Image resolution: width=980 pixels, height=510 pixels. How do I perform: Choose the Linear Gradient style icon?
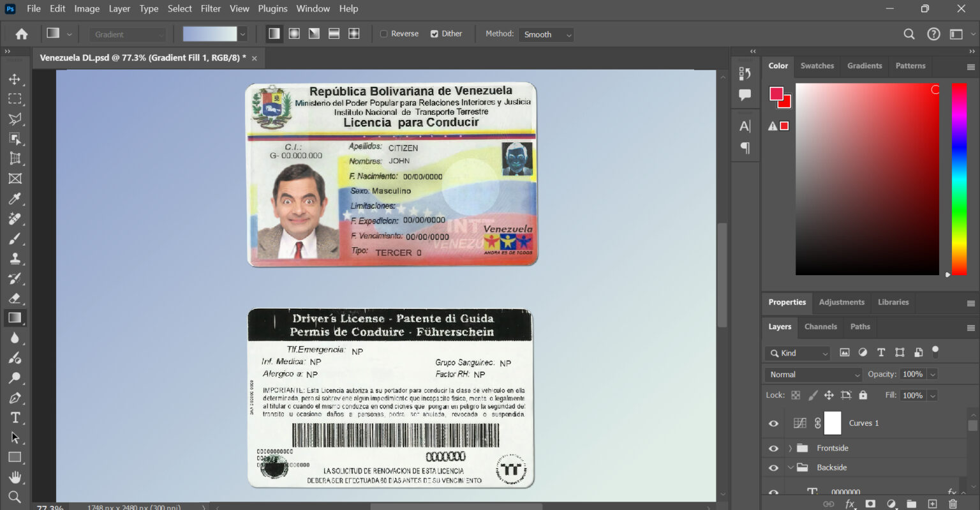click(274, 34)
